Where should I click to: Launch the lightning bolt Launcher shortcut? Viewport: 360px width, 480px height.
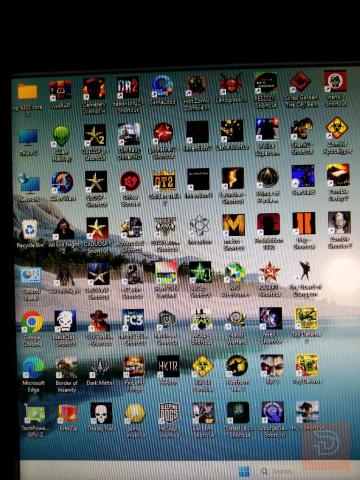pos(233,178)
